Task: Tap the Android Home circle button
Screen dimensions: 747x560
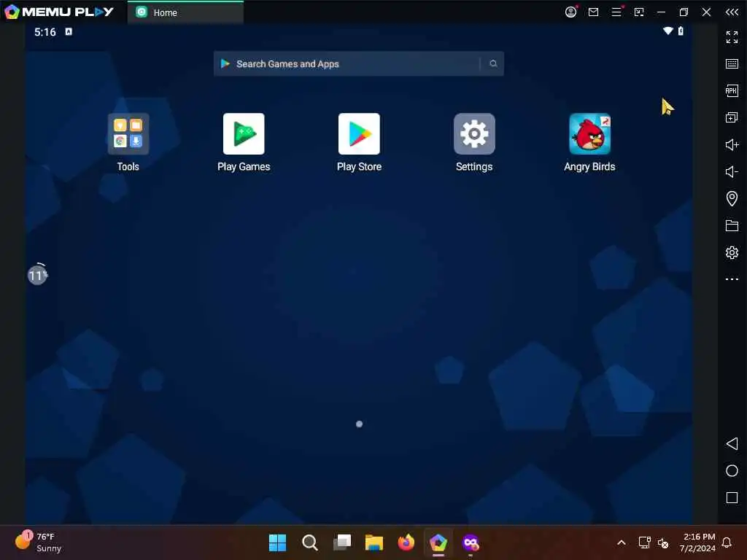Action: (732, 471)
